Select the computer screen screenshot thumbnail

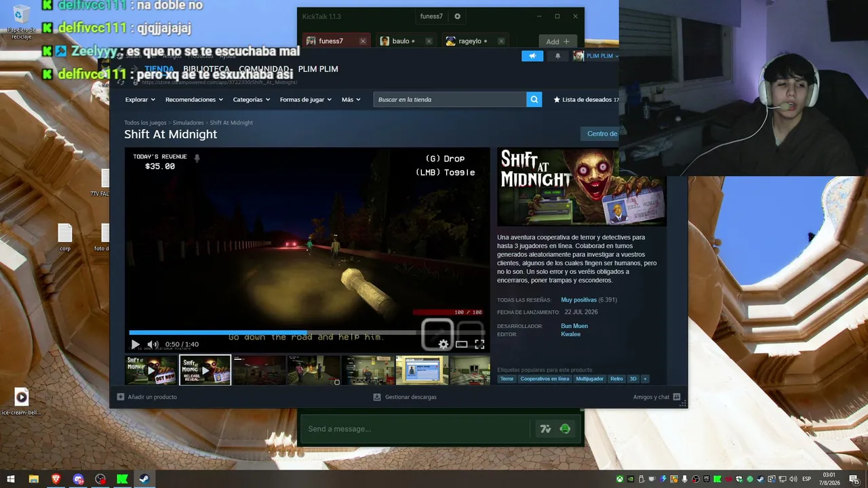(422, 371)
